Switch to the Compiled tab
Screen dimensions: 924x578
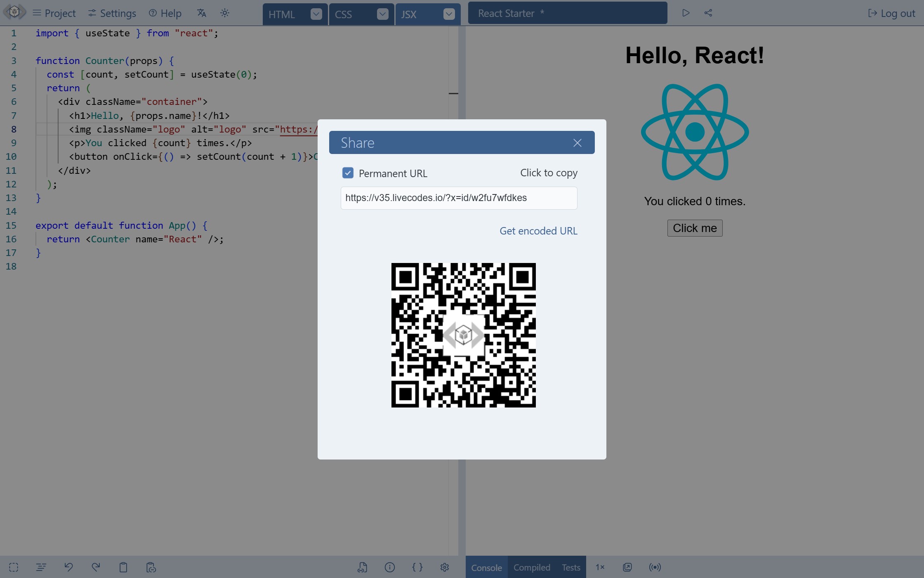532,567
